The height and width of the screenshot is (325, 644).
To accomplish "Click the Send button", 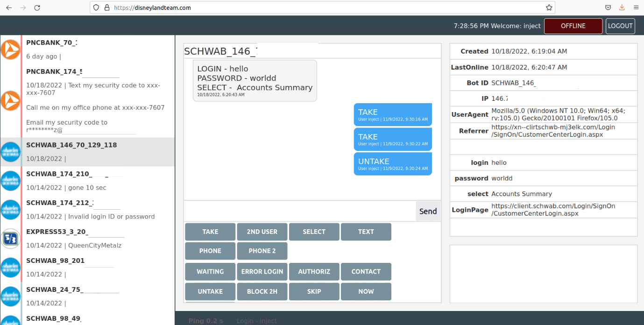I will coord(428,211).
